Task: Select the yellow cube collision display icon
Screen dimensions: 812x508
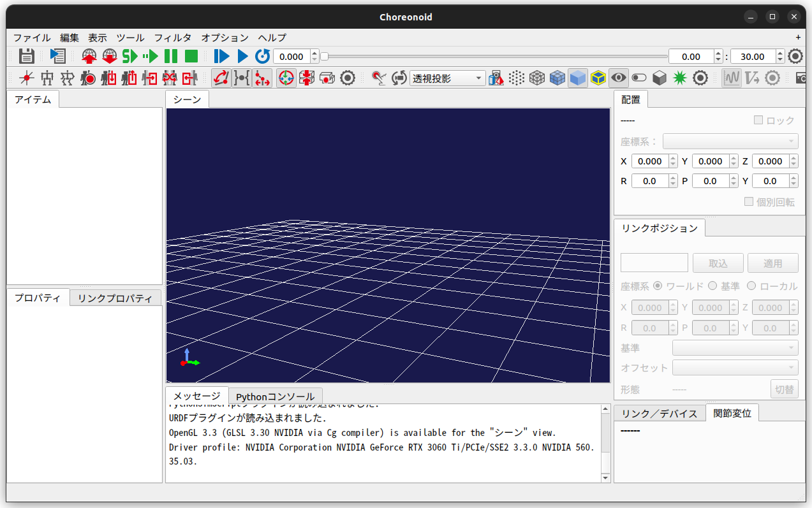Action: 598,78
